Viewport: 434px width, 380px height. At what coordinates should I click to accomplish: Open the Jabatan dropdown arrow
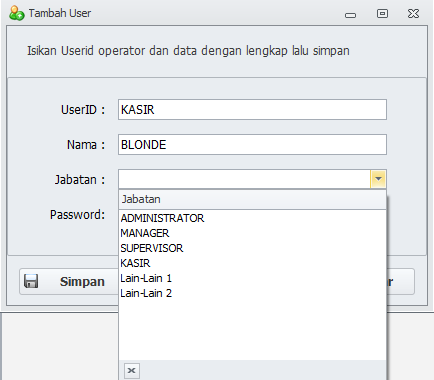pos(378,179)
